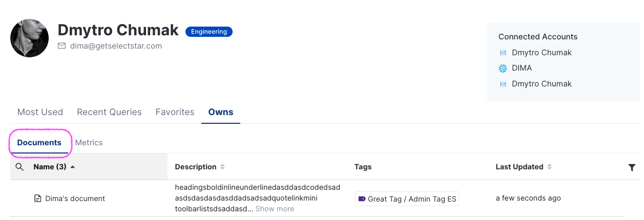Click the first connected account icon
Image resolution: width=644 pixels, height=220 pixels.
tap(503, 53)
